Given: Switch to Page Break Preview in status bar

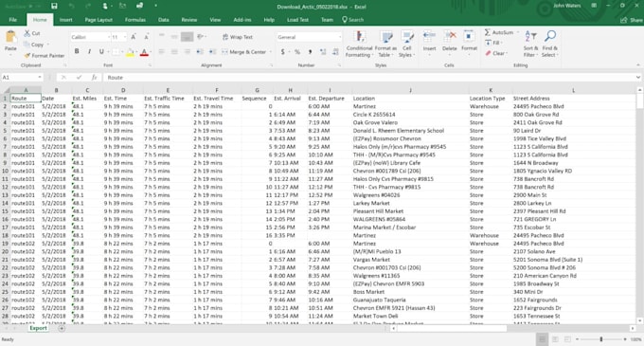Looking at the screenshot, I should 567,339.
